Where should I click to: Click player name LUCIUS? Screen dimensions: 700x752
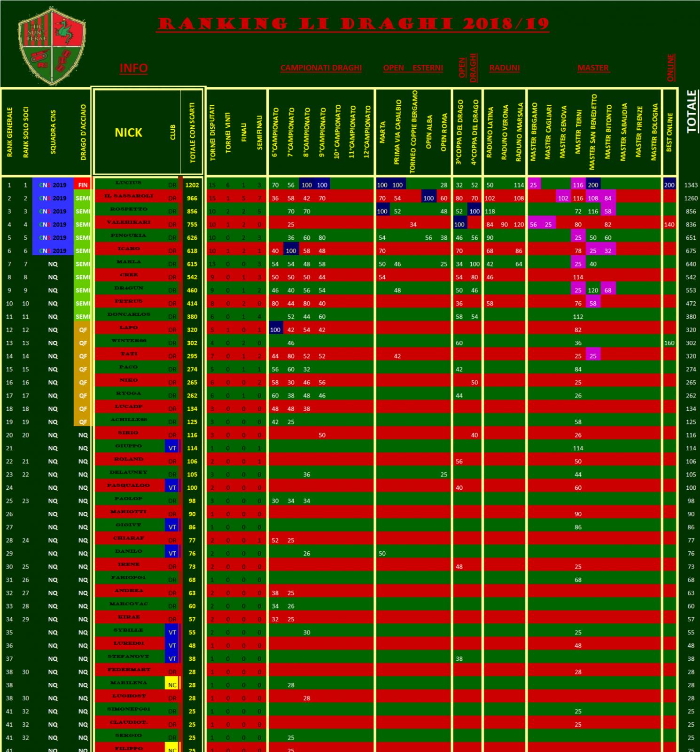coord(128,183)
